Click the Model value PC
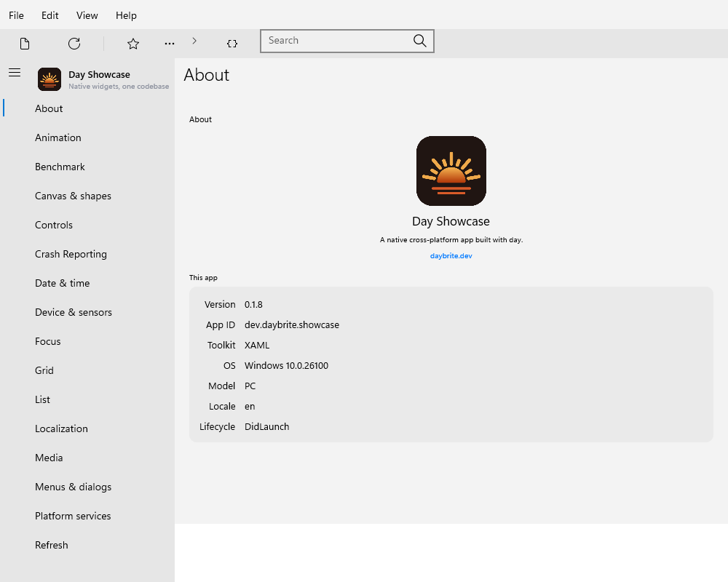728x582 pixels. (250, 386)
